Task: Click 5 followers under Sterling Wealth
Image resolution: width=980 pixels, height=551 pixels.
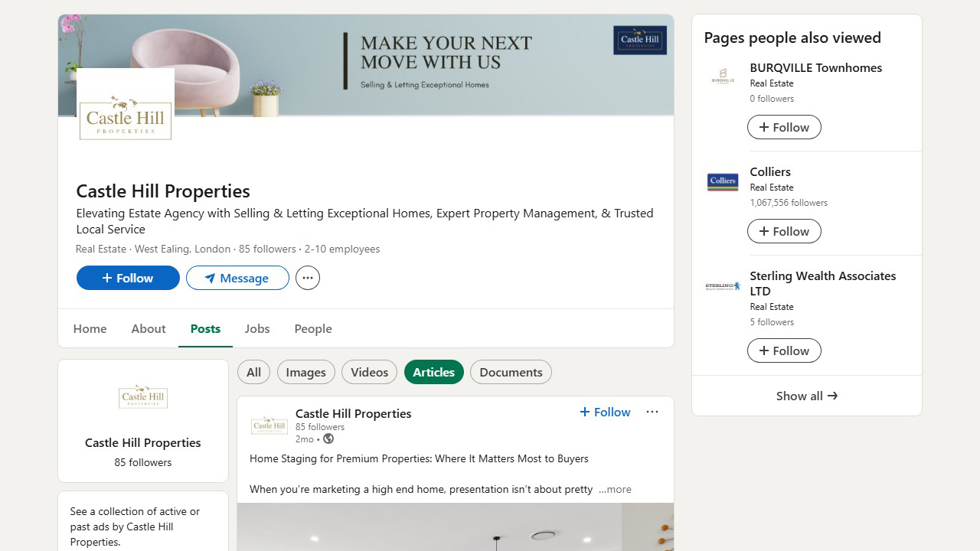Action: (772, 322)
